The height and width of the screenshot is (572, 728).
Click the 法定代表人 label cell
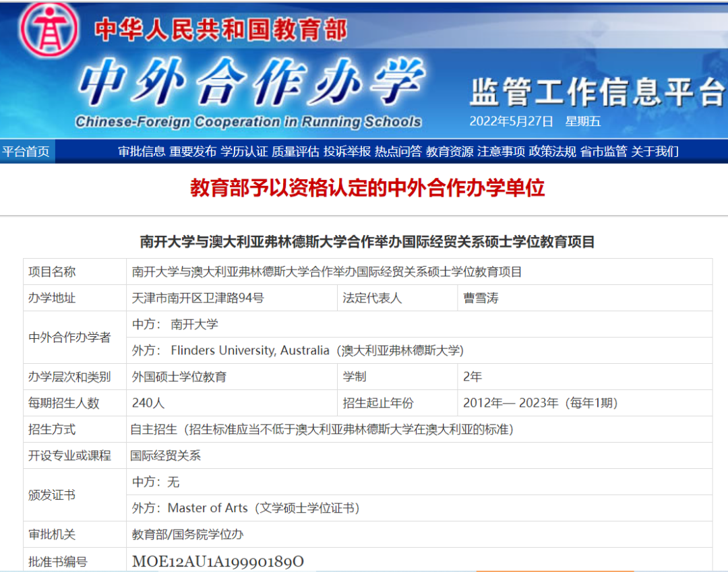coord(398,298)
